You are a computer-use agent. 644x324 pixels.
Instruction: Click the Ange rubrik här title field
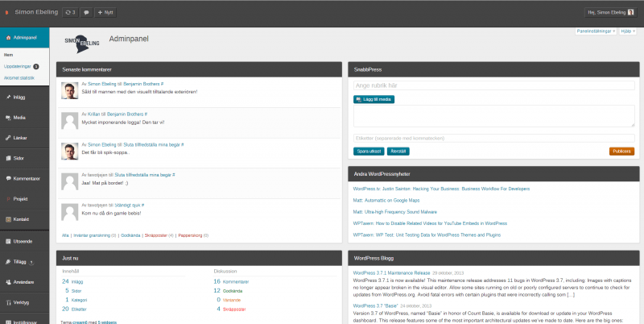click(x=493, y=85)
